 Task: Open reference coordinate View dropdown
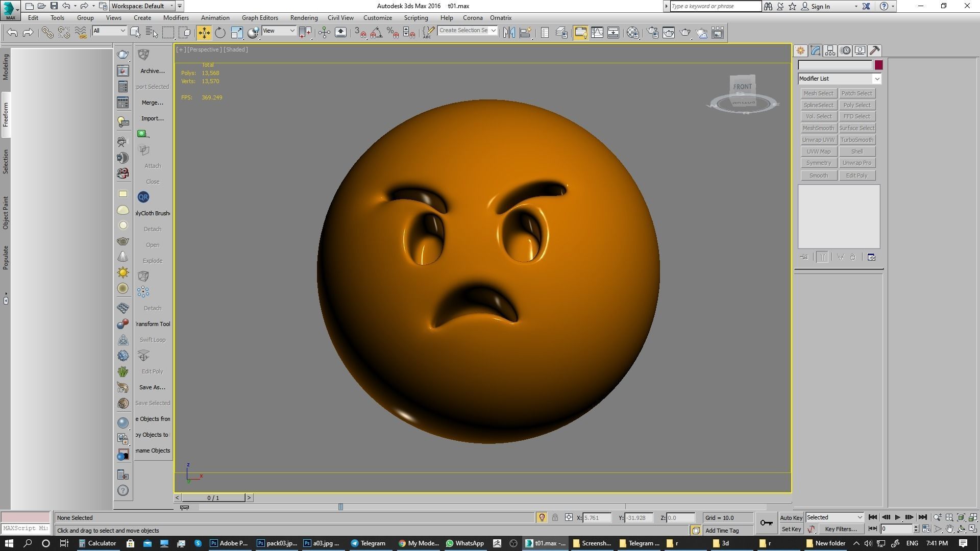click(x=278, y=31)
